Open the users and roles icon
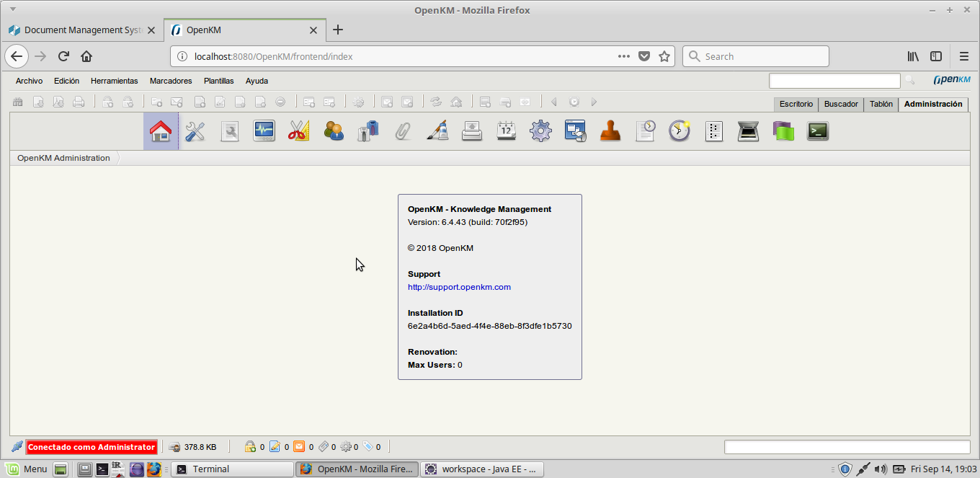Screen dimensions: 980x478 (x=334, y=130)
